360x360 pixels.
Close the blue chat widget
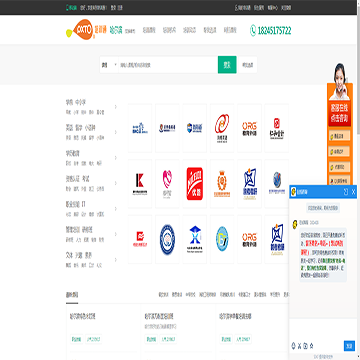[x=353, y=192]
